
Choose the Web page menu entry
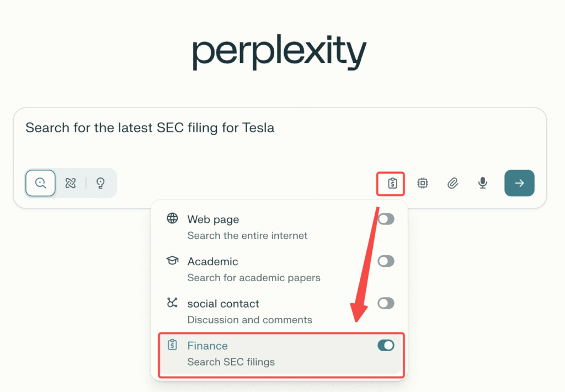coord(247,227)
